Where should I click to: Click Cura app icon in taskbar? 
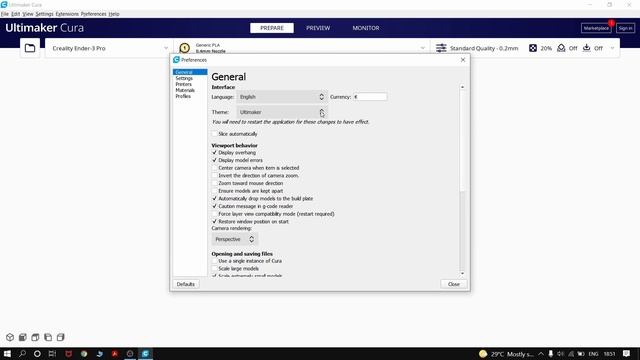point(145,354)
